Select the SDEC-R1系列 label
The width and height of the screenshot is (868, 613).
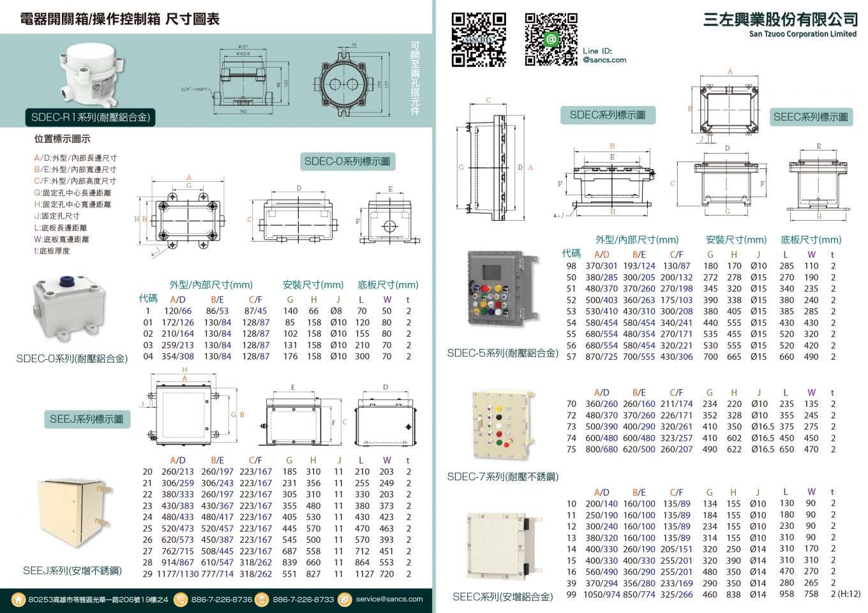[91, 117]
